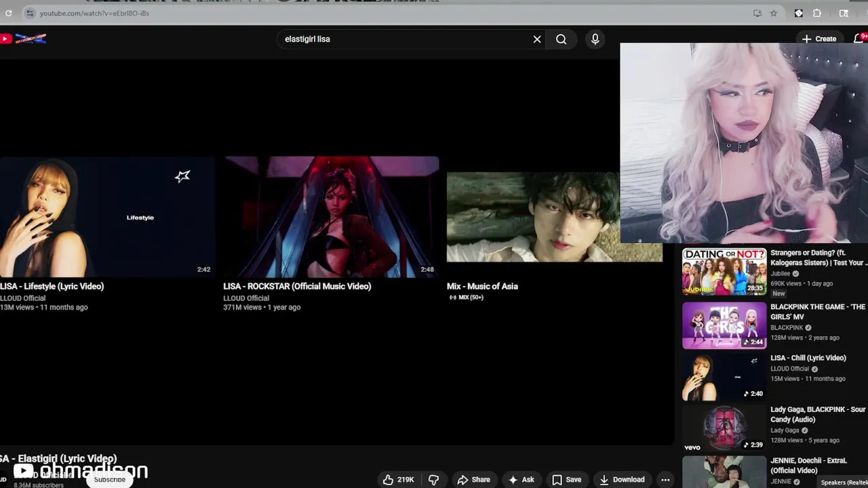Screen dimensions: 868x488
Task: Click the MIX (50+) label under Music of Asia
Action: [x=466, y=298]
